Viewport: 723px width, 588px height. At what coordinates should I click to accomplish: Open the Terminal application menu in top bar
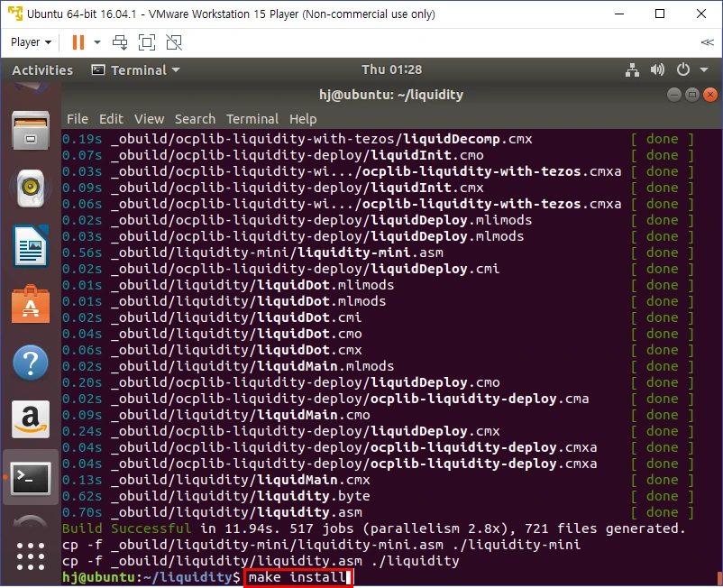tap(135, 70)
